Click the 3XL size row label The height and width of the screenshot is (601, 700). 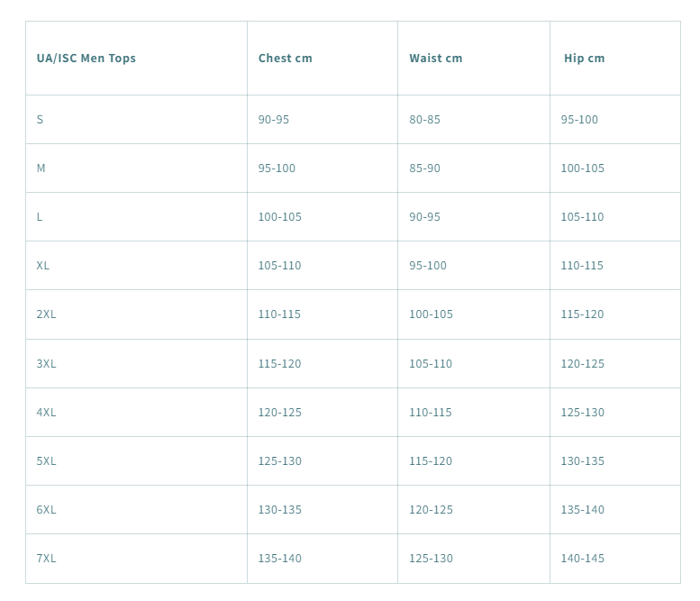pyautogui.click(x=46, y=364)
